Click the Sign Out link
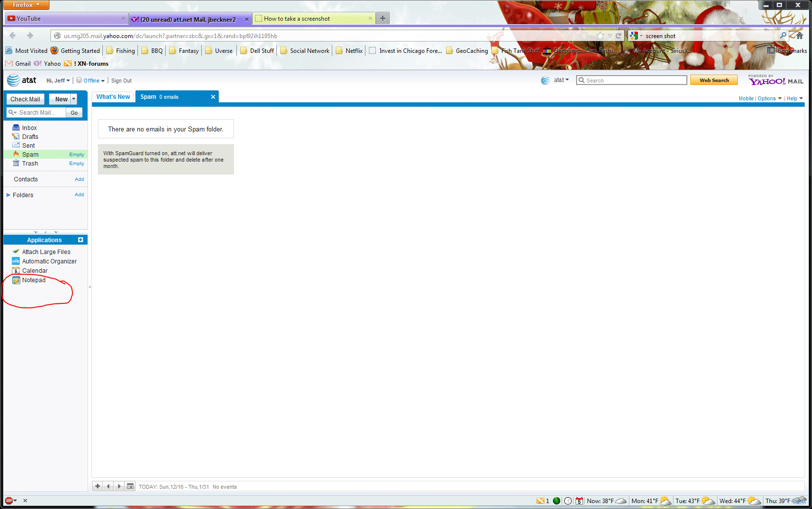 pos(121,81)
